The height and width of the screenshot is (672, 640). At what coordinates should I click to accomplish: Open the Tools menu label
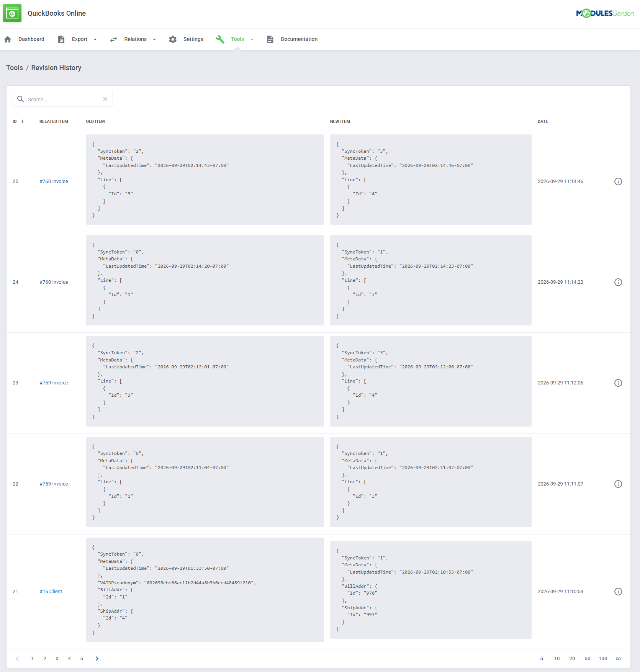click(237, 39)
